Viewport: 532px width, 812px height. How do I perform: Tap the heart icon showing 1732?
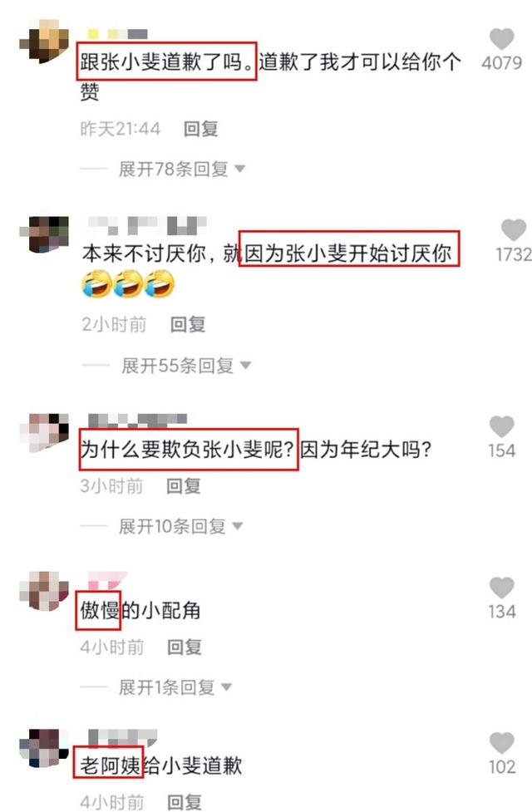tap(514, 230)
